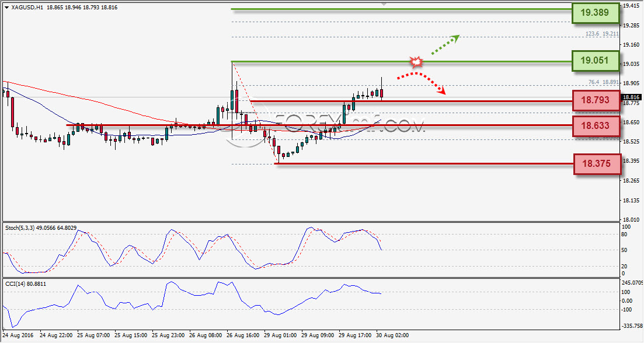This screenshot has height=343, width=644.
Task: Click the 18.375 red support label
Action: tap(597, 164)
